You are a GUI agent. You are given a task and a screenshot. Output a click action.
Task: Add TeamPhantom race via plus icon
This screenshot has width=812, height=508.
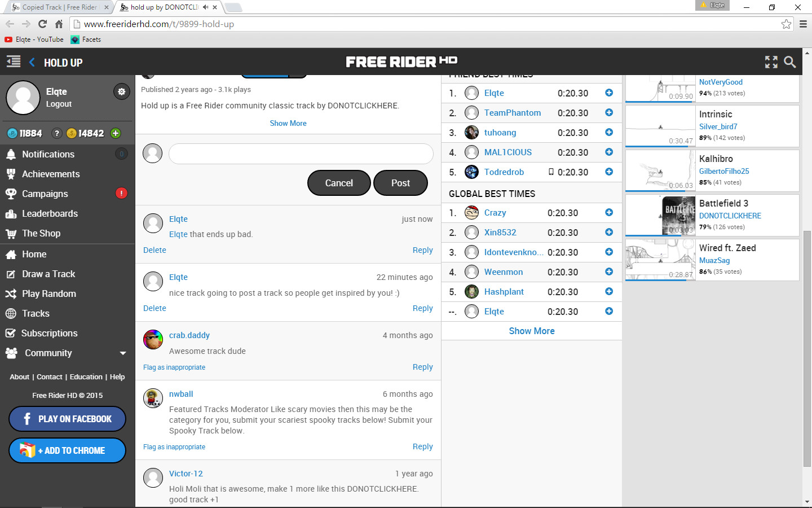click(609, 112)
